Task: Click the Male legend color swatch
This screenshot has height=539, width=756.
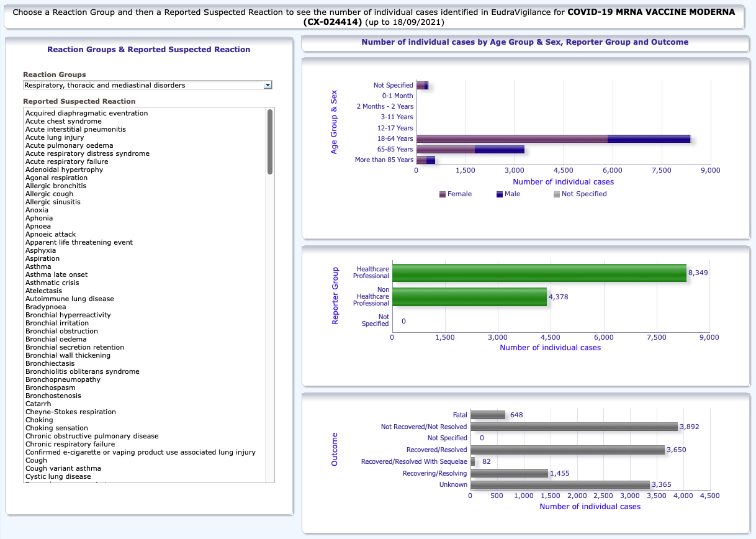Action: pos(500,194)
